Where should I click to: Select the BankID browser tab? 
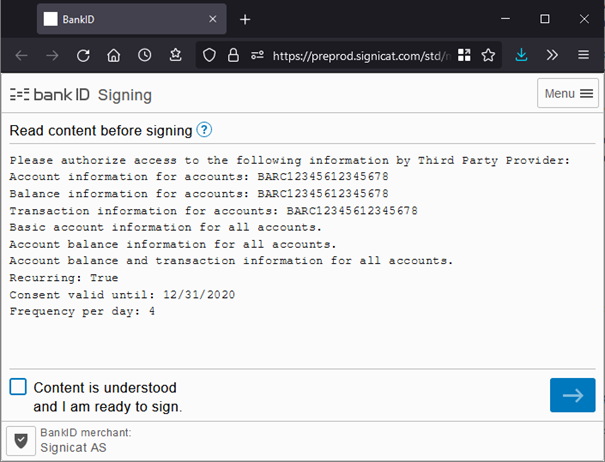click(x=120, y=19)
